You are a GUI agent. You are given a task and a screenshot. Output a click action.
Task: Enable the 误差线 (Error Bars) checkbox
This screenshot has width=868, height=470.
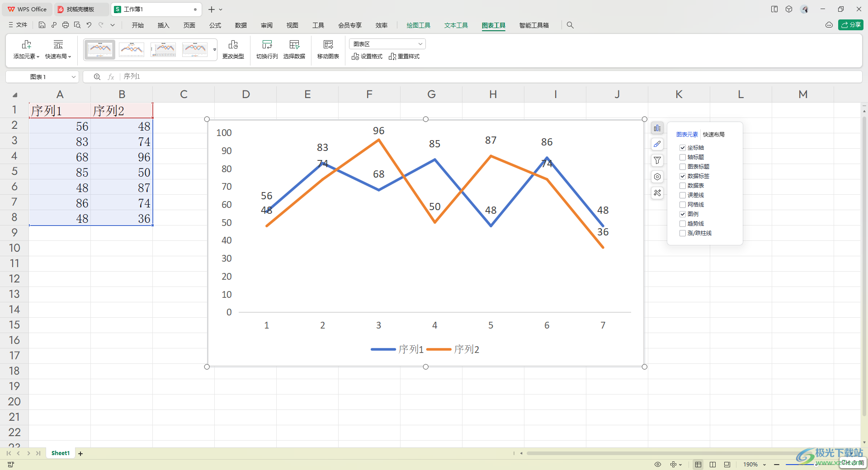coord(683,195)
